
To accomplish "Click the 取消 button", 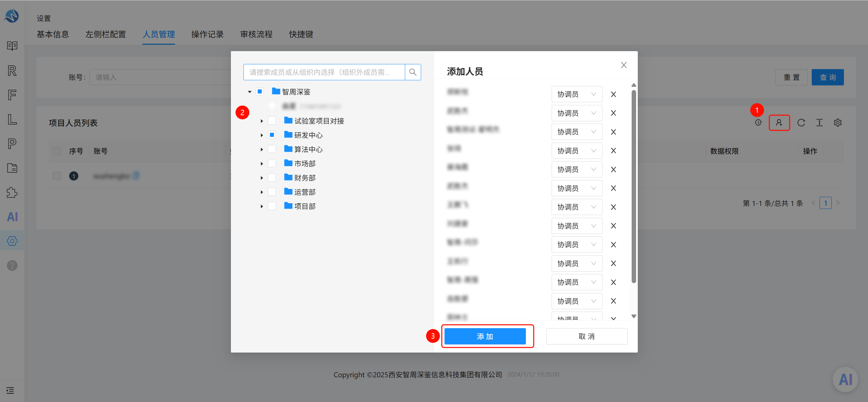I will [587, 336].
